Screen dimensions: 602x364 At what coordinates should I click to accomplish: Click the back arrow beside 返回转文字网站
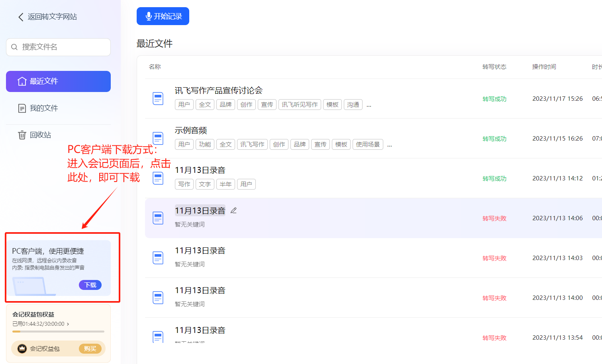[21, 17]
